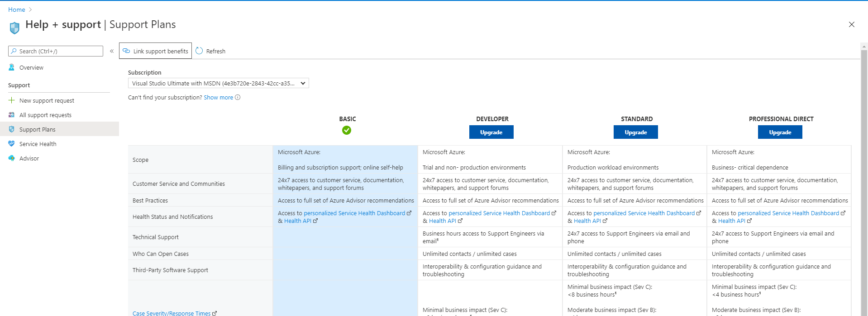Image resolution: width=868 pixels, height=316 pixels.
Task: Open the Subscription dropdown
Action: click(219, 83)
